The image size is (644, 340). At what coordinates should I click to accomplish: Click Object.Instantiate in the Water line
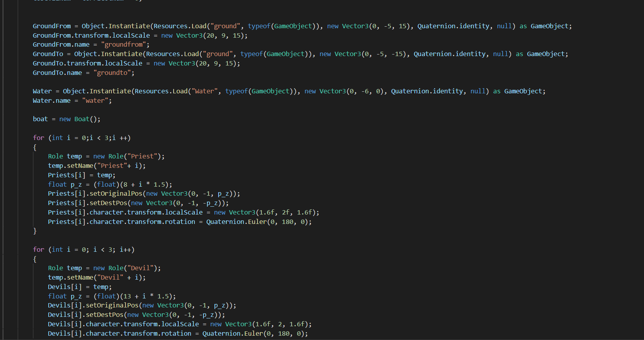[x=97, y=91]
